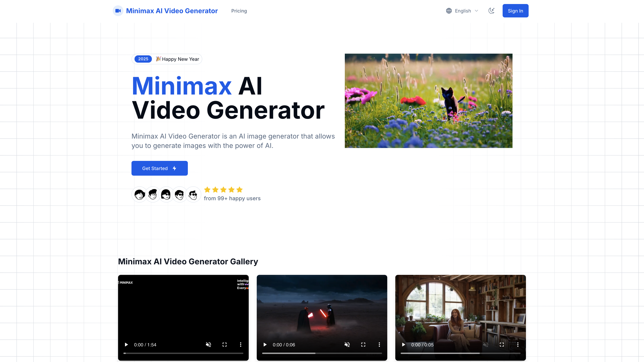The height and width of the screenshot is (362, 644).
Task: Toggle dark mode with the moon icon
Action: click(x=491, y=11)
